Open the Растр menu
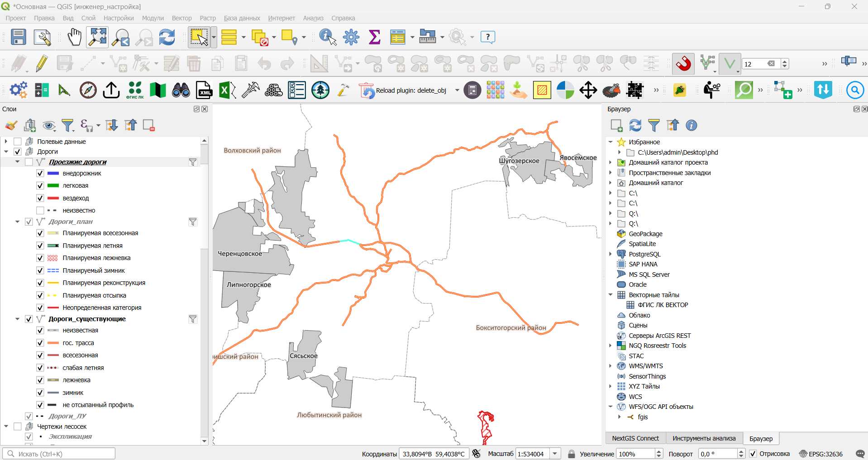The image size is (868, 460). pos(208,18)
